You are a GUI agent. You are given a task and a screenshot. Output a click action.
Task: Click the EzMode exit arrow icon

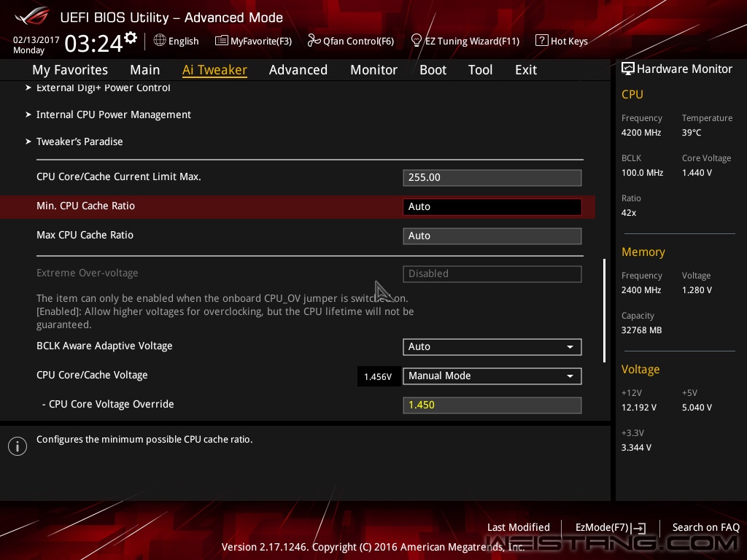coord(639,528)
